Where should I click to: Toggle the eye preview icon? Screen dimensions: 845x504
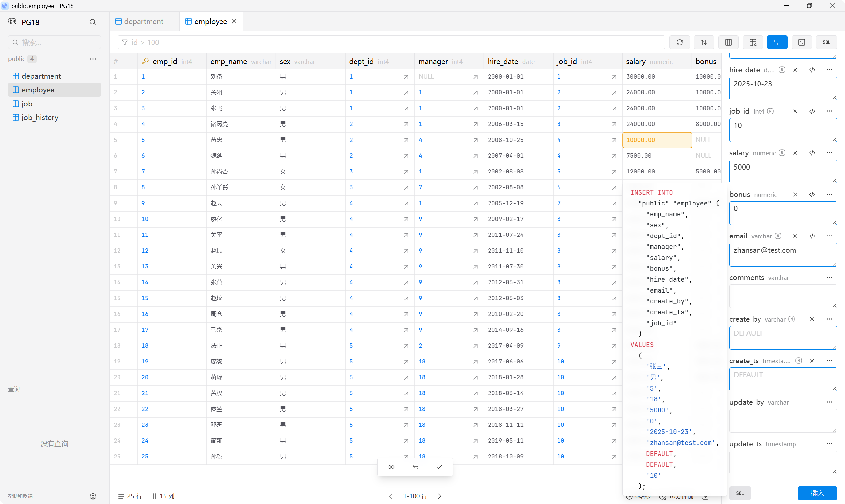click(391, 467)
